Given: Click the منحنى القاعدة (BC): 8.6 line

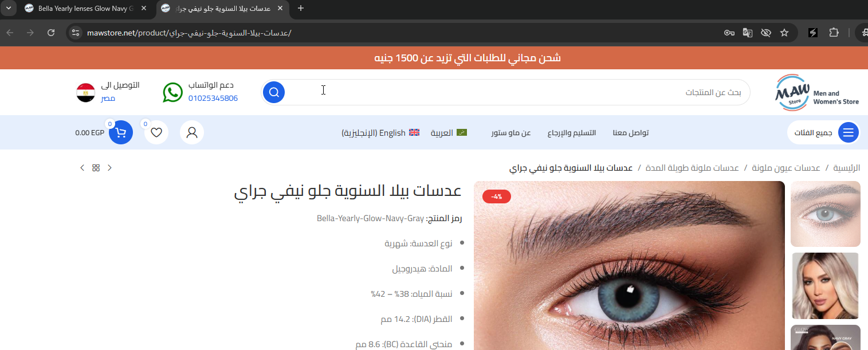Looking at the screenshot, I should [404, 344].
